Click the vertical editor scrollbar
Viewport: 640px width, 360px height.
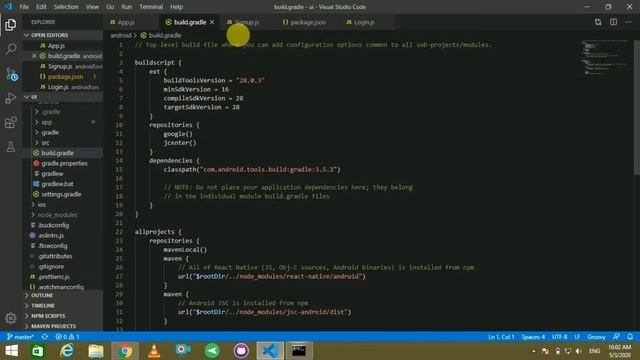pyautogui.click(x=637, y=108)
